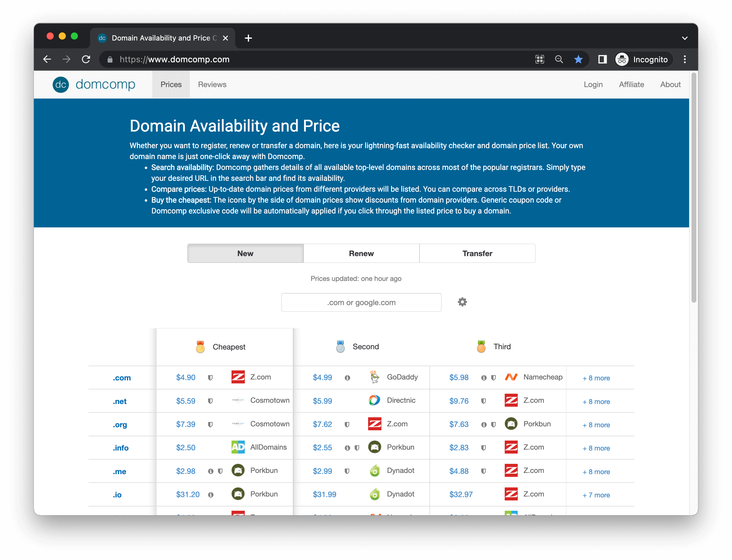Click the Z.com icon for .com cheapest

[x=238, y=376]
